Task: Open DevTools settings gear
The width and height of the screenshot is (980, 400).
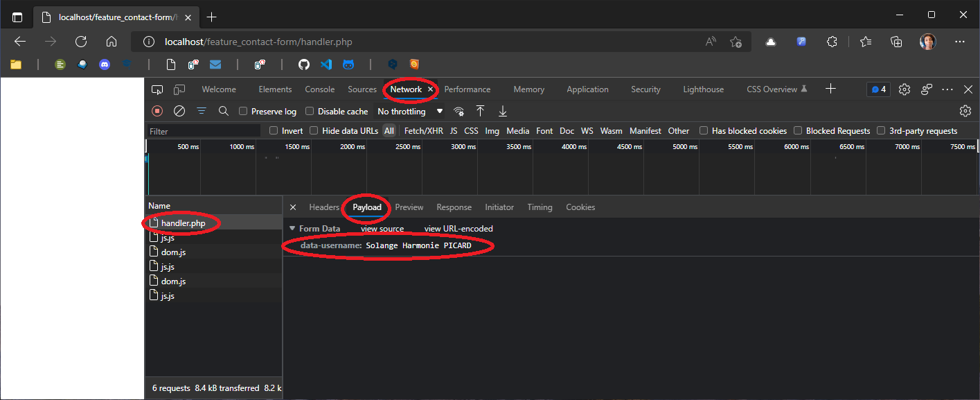Action: coord(904,89)
